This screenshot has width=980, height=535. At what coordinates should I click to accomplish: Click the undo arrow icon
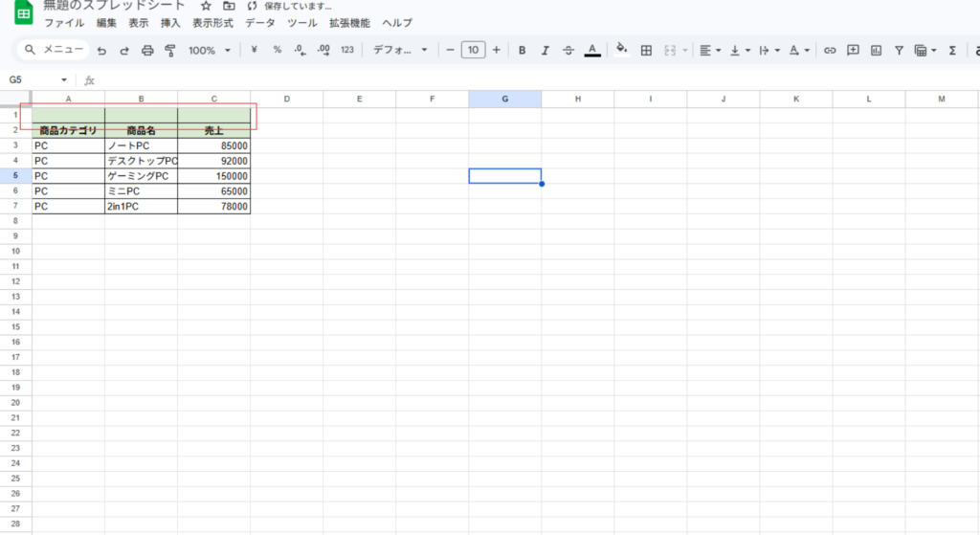click(x=100, y=50)
